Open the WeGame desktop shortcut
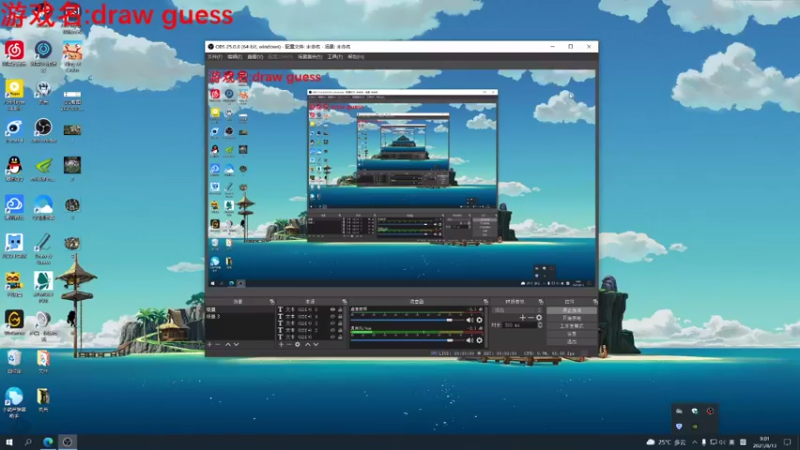 pyautogui.click(x=14, y=322)
